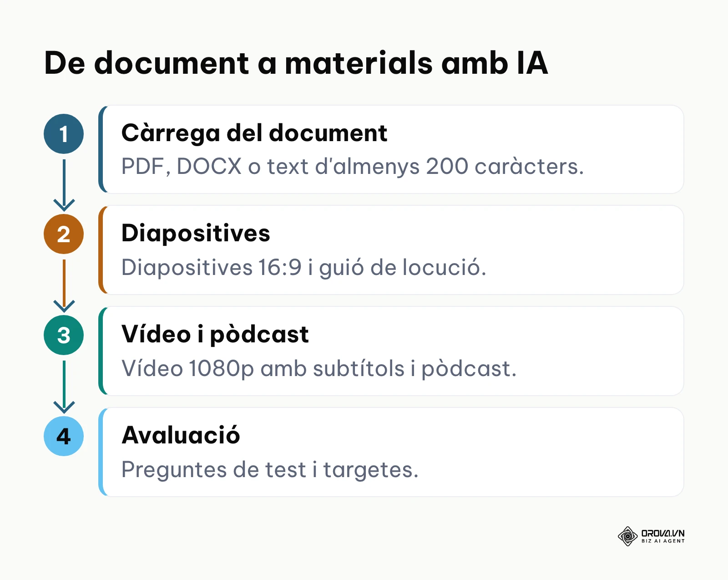This screenshot has height=580, width=728.
Task: Click 'Vídeo 1080p amb subtítols i pòdcast.'
Action: [319, 369]
